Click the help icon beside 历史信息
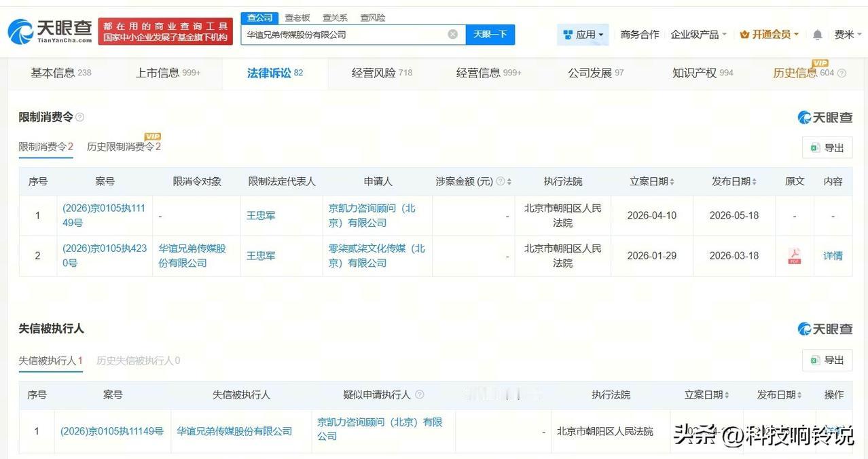The height and width of the screenshot is (459, 868). click(842, 73)
